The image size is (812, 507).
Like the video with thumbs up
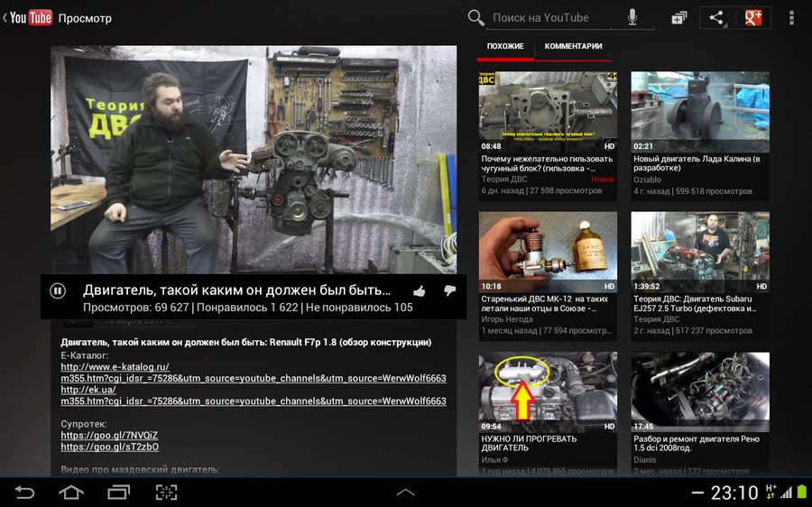pyautogui.click(x=420, y=291)
